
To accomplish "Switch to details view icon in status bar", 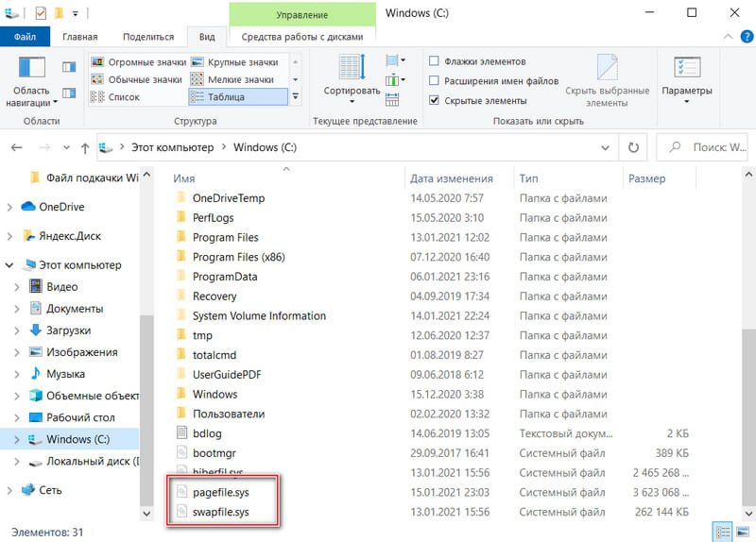I will (723, 532).
